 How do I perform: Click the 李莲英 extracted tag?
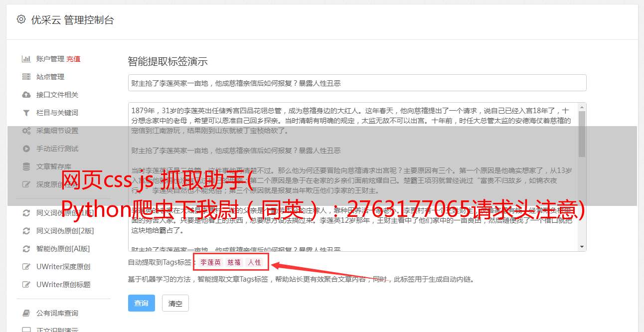point(211,262)
